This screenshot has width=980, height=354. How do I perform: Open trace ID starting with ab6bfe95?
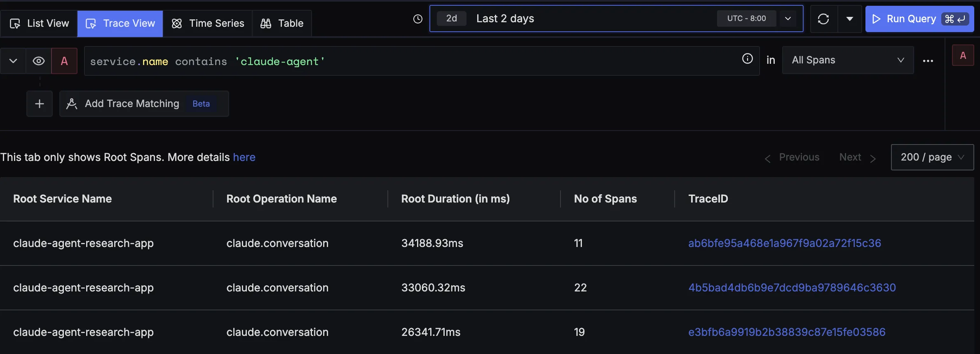[784, 243]
